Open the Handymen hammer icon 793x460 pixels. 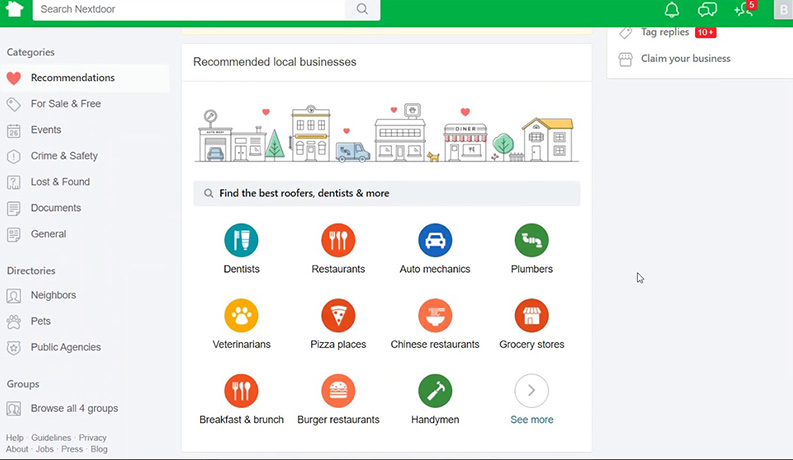[x=435, y=391]
